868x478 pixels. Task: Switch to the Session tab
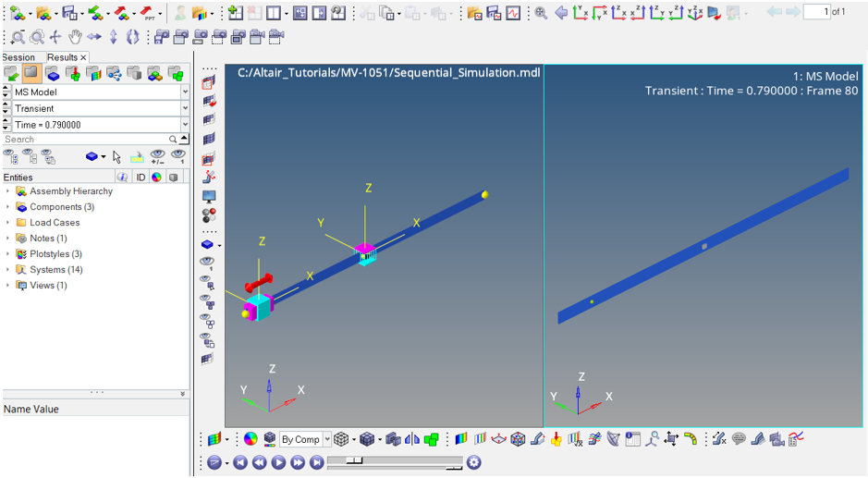[x=18, y=57]
